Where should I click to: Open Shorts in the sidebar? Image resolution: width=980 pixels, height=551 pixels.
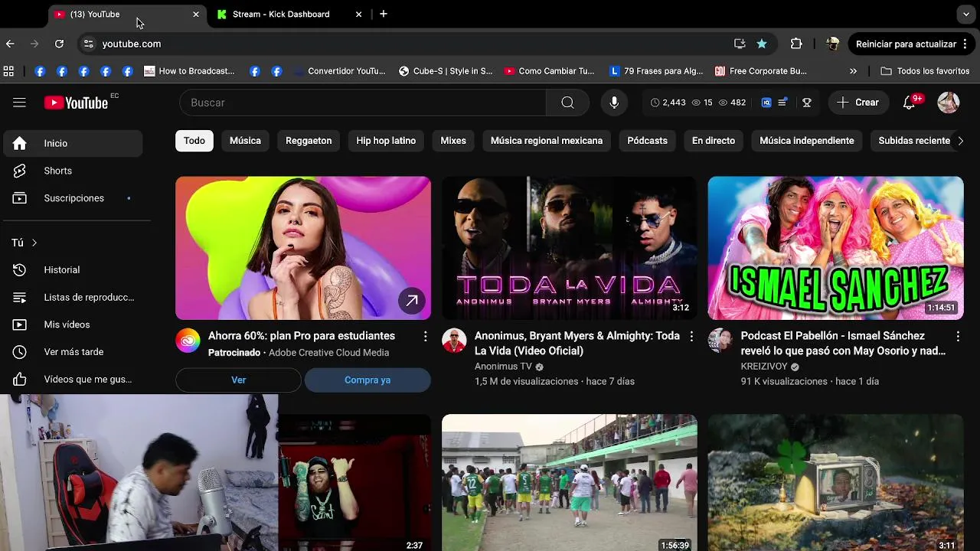[x=73, y=171]
